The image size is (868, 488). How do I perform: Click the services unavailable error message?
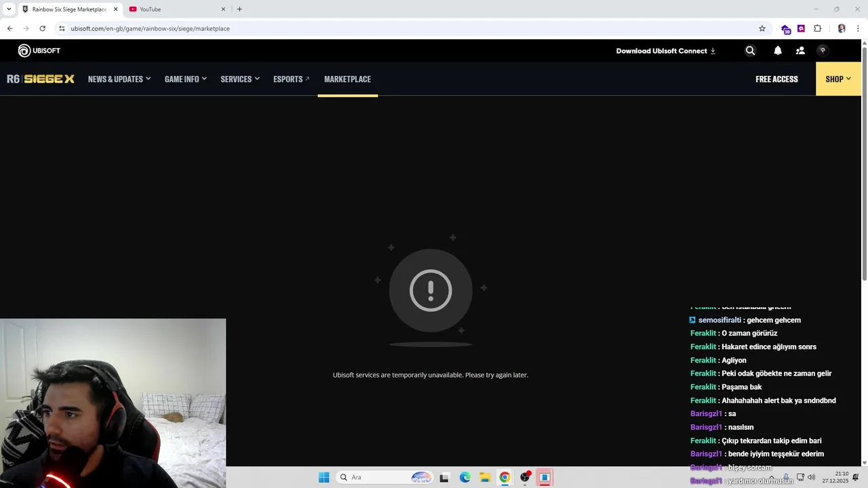pos(430,375)
